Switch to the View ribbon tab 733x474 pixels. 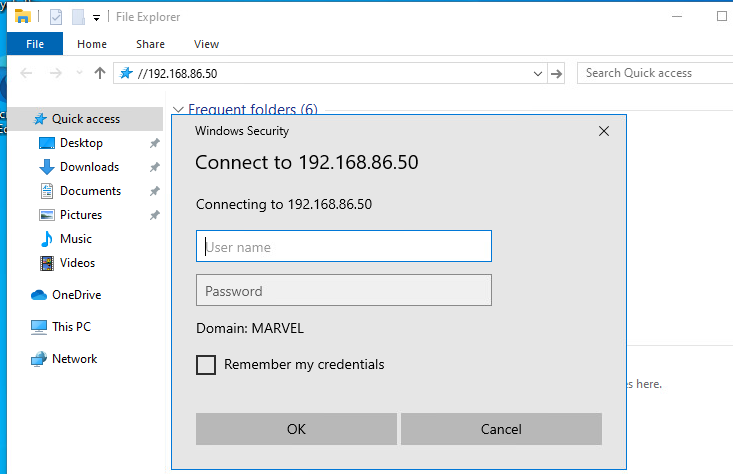(206, 44)
